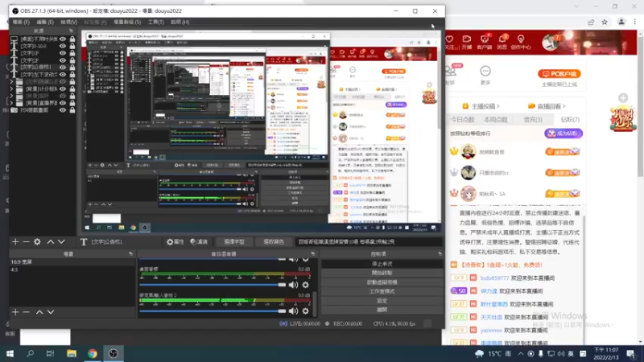Image resolution: width=644 pixels, height=362 pixels.
Task: Expand the [背景]直播界面 group
Action: click(11, 103)
